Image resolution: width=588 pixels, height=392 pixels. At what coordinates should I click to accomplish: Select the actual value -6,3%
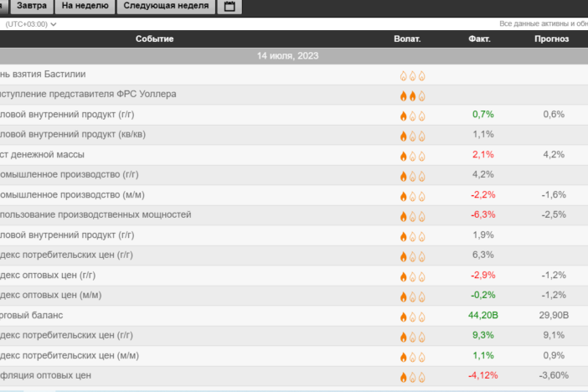click(x=483, y=214)
